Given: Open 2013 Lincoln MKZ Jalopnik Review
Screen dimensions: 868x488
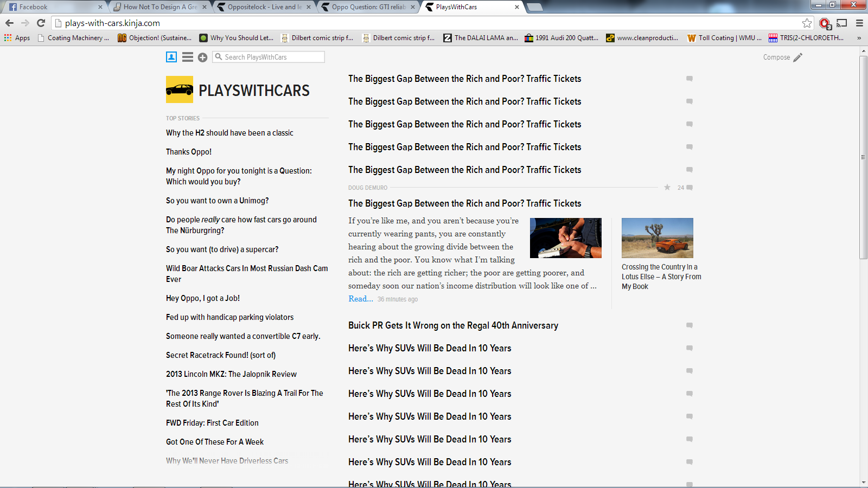Looking at the screenshot, I should [231, 374].
